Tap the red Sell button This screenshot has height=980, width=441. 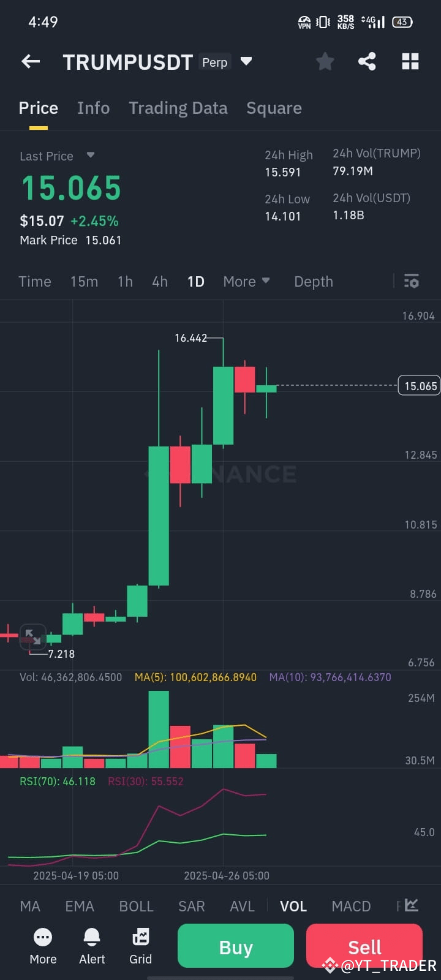364,946
